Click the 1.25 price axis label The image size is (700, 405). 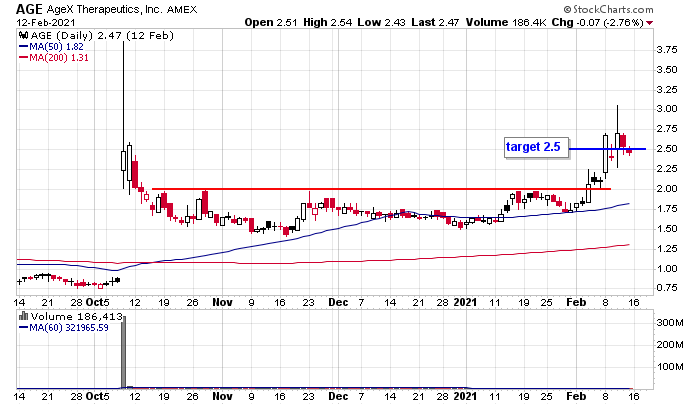[667, 248]
